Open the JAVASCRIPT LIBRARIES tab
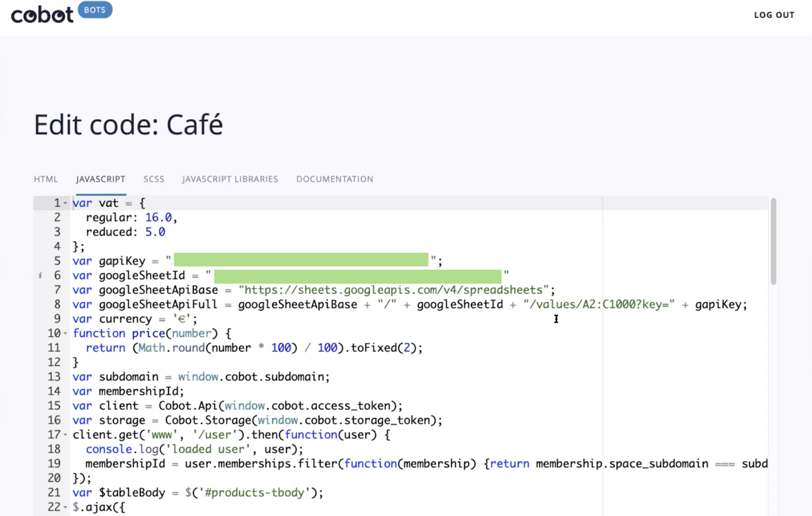The image size is (812, 516). (x=230, y=179)
